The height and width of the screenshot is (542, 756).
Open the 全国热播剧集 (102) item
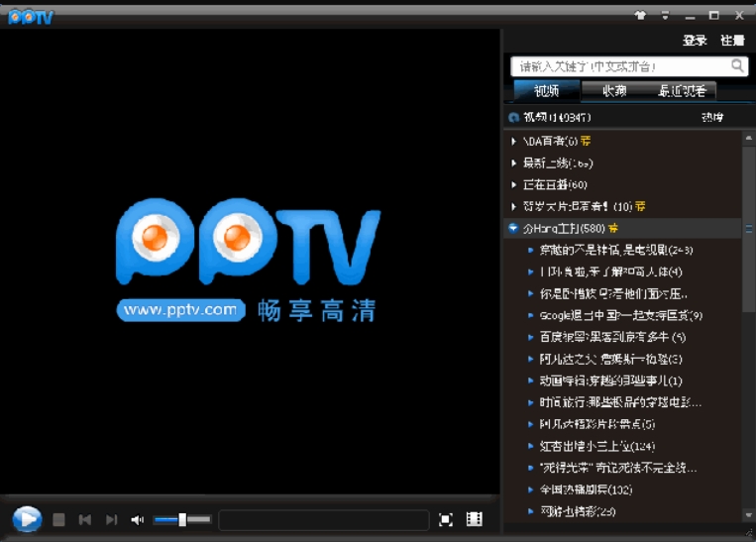tap(586, 489)
